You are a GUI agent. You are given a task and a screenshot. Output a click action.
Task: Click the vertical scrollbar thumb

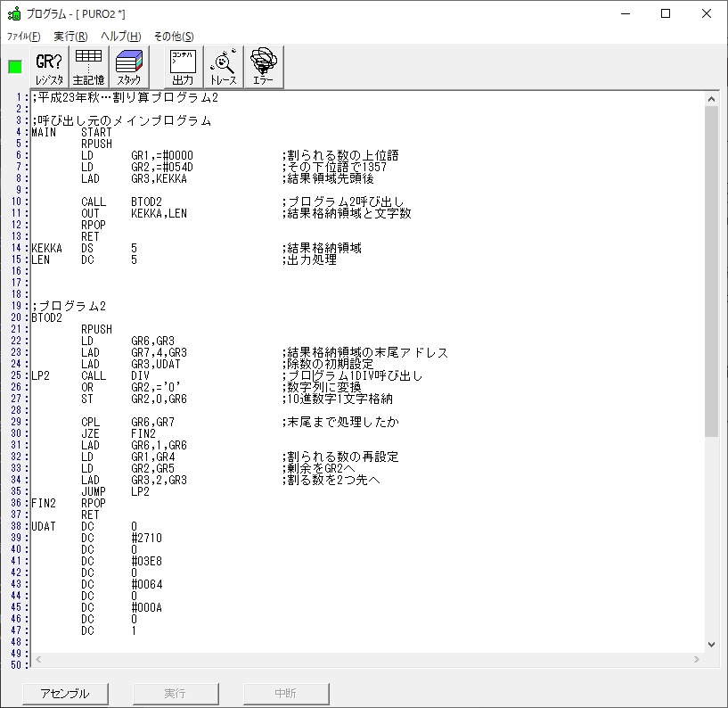coord(711,271)
